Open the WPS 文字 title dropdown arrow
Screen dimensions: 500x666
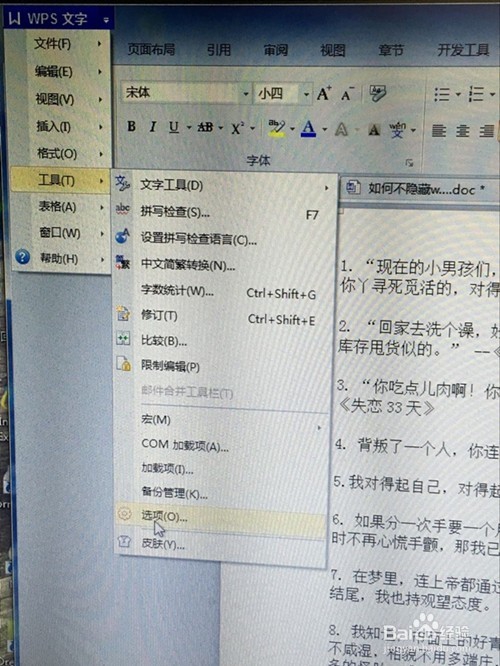pyautogui.click(x=106, y=20)
